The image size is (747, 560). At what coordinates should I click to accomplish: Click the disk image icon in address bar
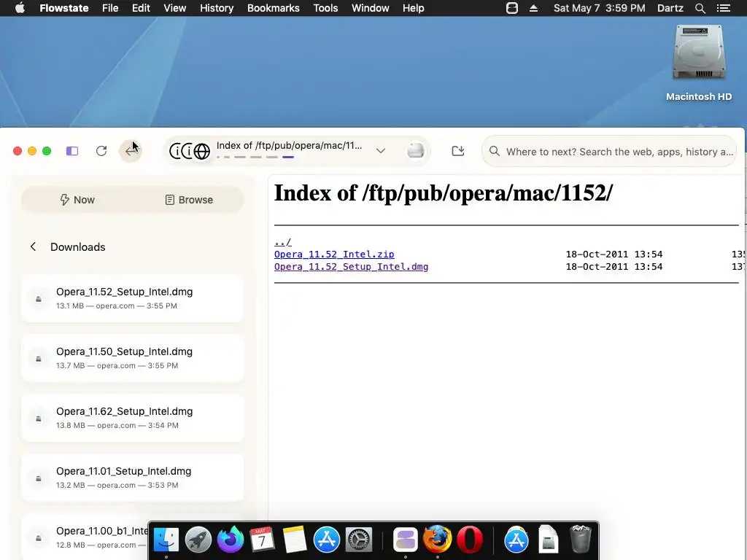point(415,151)
